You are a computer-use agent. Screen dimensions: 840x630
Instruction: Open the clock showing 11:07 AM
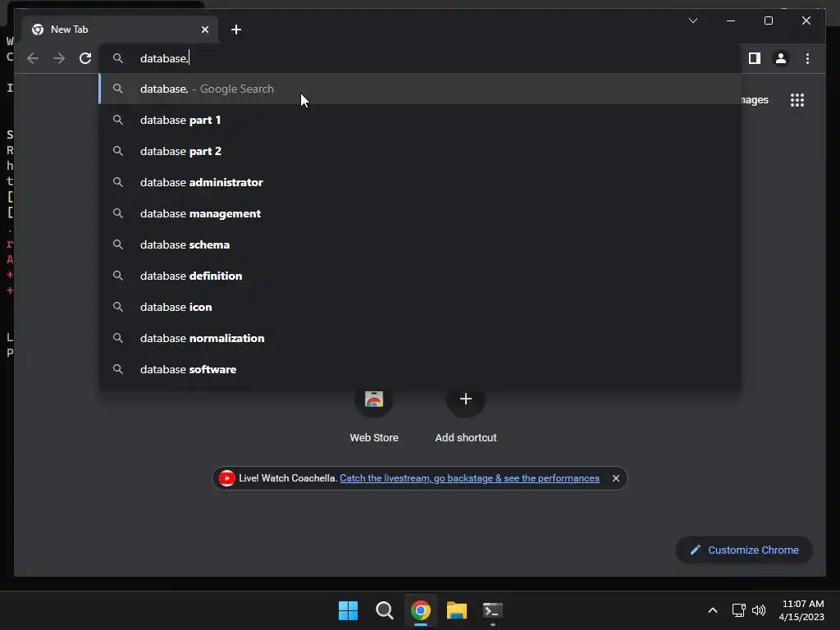pyautogui.click(x=802, y=610)
